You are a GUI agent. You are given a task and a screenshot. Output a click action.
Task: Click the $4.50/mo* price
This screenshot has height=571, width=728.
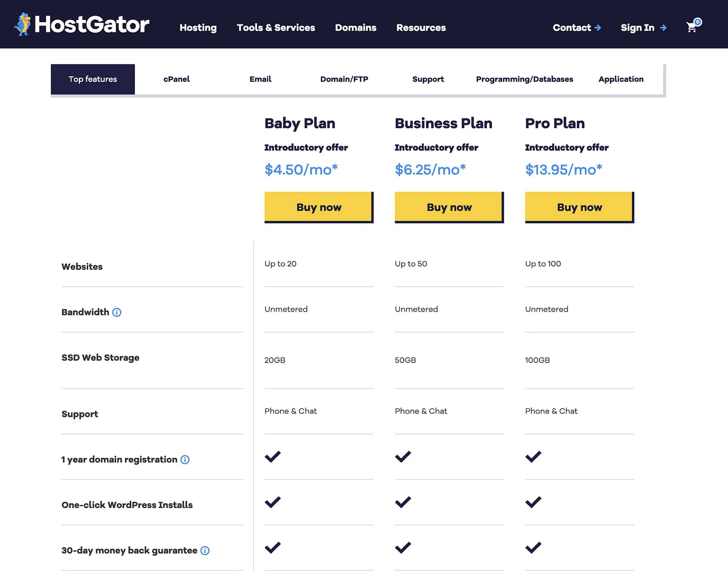[x=301, y=169]
